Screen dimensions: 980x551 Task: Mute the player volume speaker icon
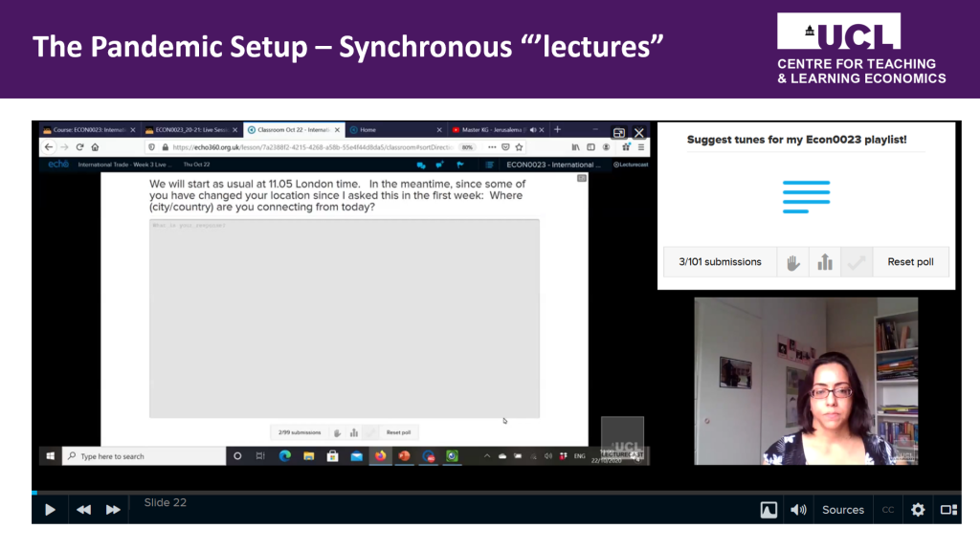pos(798,510)
